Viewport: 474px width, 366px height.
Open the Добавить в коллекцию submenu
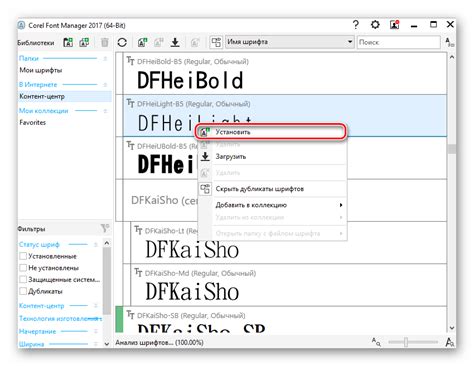tap(272, 205)
